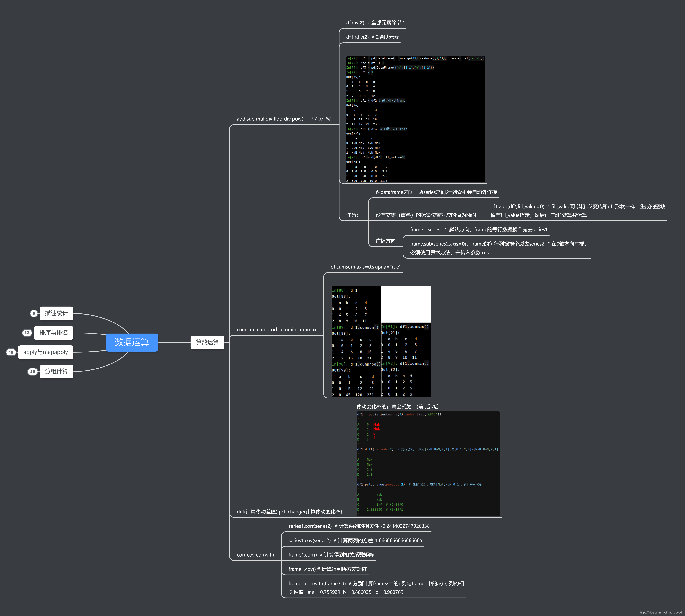Select the add sub mul div floordiv pow node
The width and height of the screenshot is (685, 616).
point(284,119)
